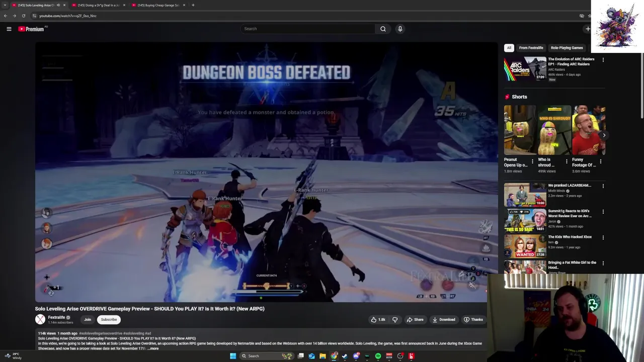
Task: Expand description with ...more
Action: tap(153, 348)
